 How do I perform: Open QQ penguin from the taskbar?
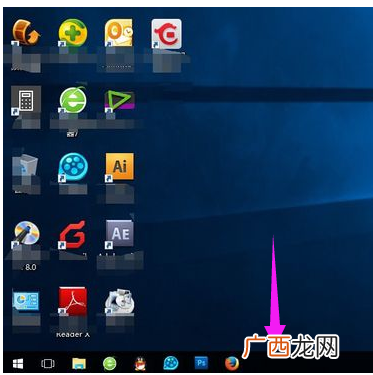coord(140,364)
